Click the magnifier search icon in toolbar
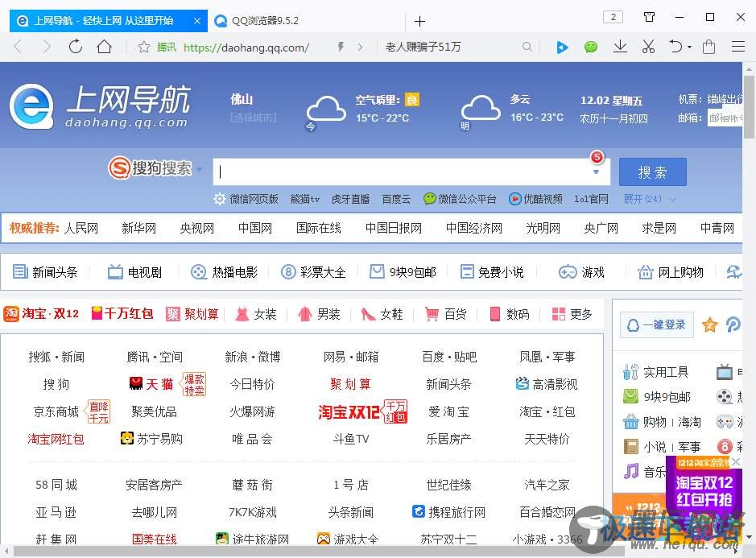The width and height of the screenshot is (756, 558). pyautogui.click(x=527, y=47)
